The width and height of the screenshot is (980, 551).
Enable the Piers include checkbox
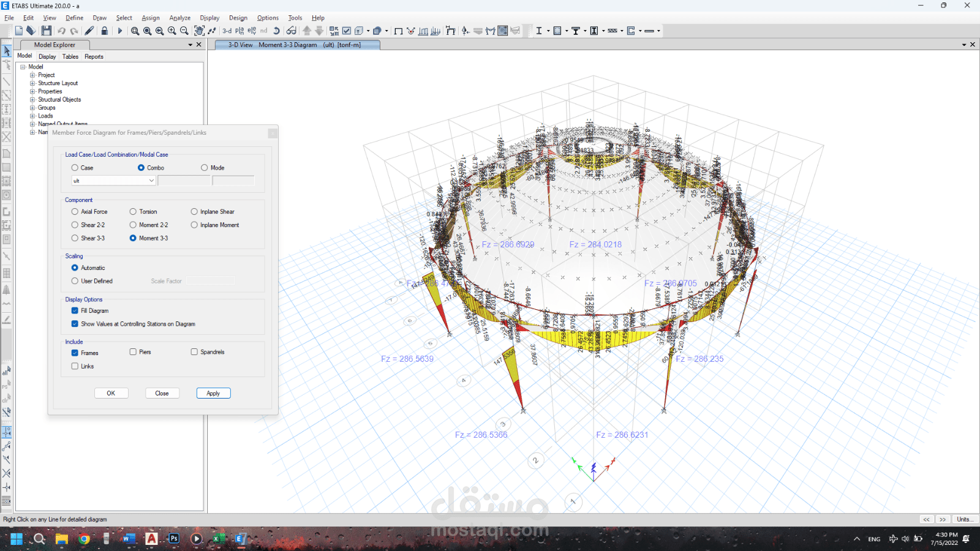pyautogui.click(x=133, y=352)
